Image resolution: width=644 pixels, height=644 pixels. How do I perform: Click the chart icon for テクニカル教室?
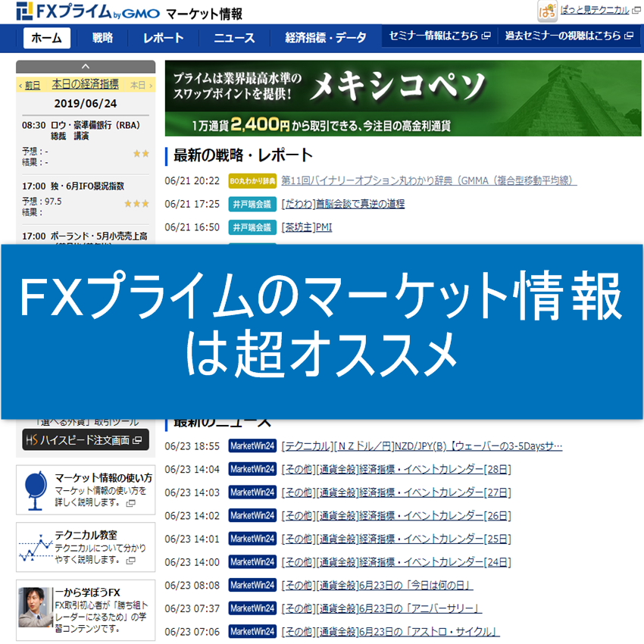point(36,548)
